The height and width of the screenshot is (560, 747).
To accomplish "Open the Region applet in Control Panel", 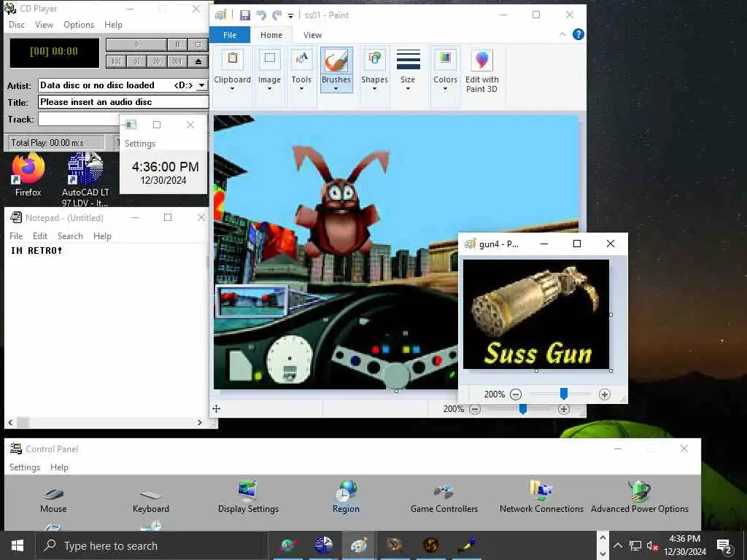I will point(347,497).
